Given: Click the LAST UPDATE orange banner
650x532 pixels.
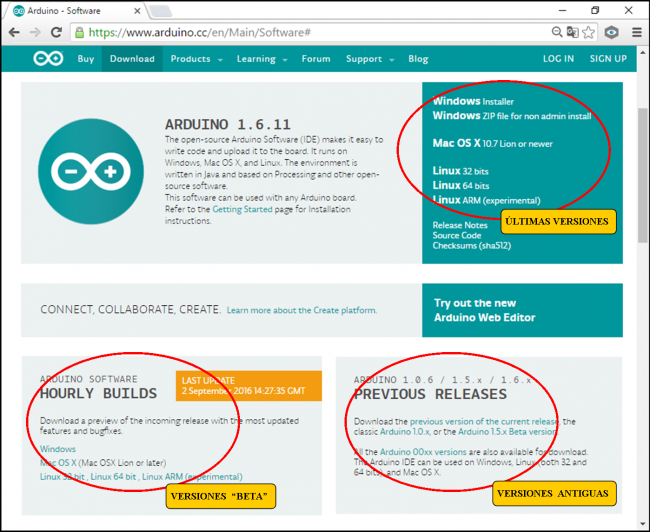Looking at the screenshot, I should click(249, 386).
